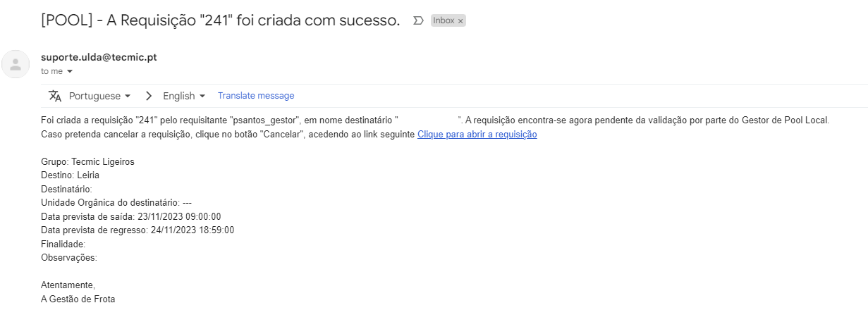Viewport: 868px width, 322px height.
Task: Click the Translate message link
Action: point(256,96)
